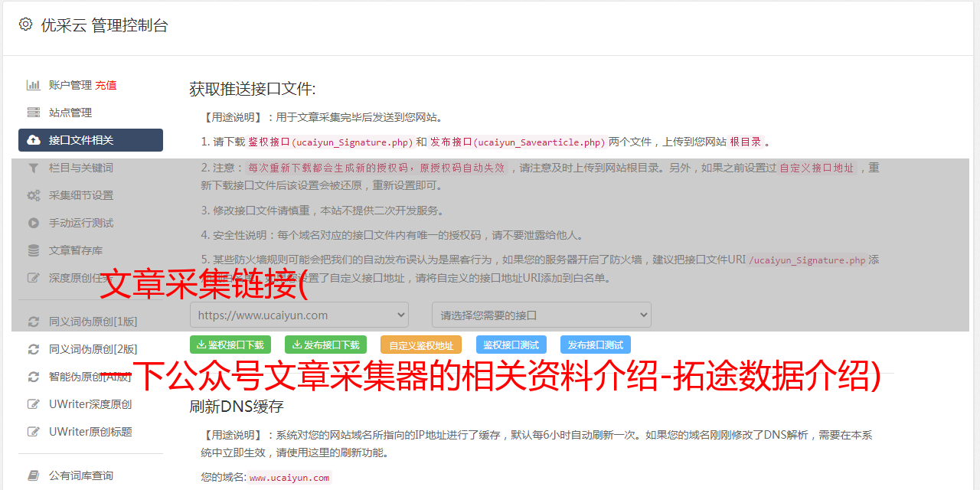Click the 鉴权接口(ucaiyun_Signature.php) code text
Screen dimensions: 980x490
point(331,142)
